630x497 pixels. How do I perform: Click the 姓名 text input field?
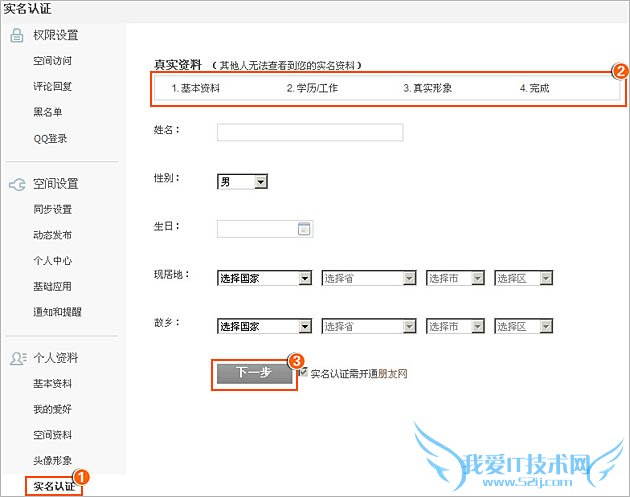tap(310, 132)
